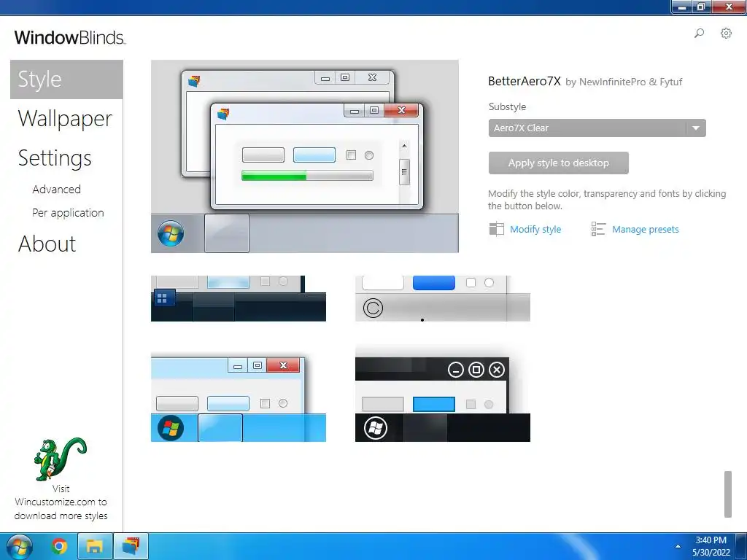The image size is (747, 560).
Task: Switch to the Wallpaper section
Action: pyautogui.click(x=65, y=119)
